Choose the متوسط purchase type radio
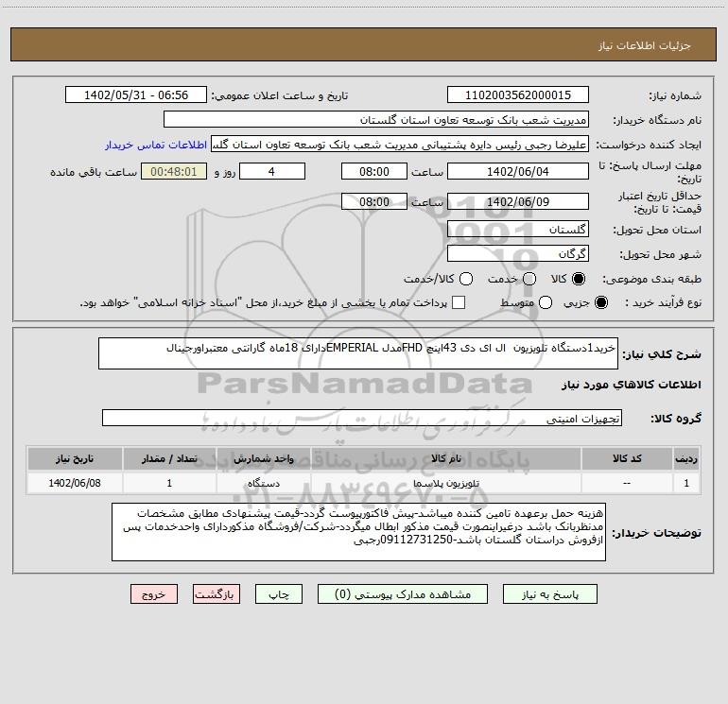Image resolution: width=728 pixels, height=704 pixels. 546,302
